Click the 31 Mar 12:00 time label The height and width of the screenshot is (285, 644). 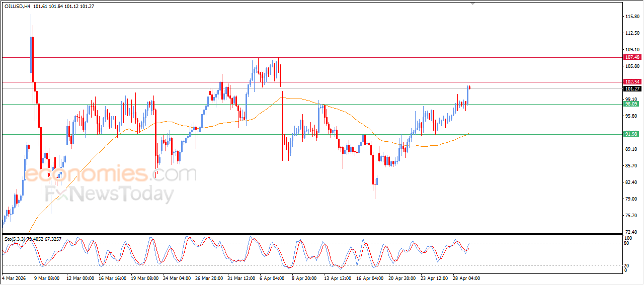coord(243,278)
